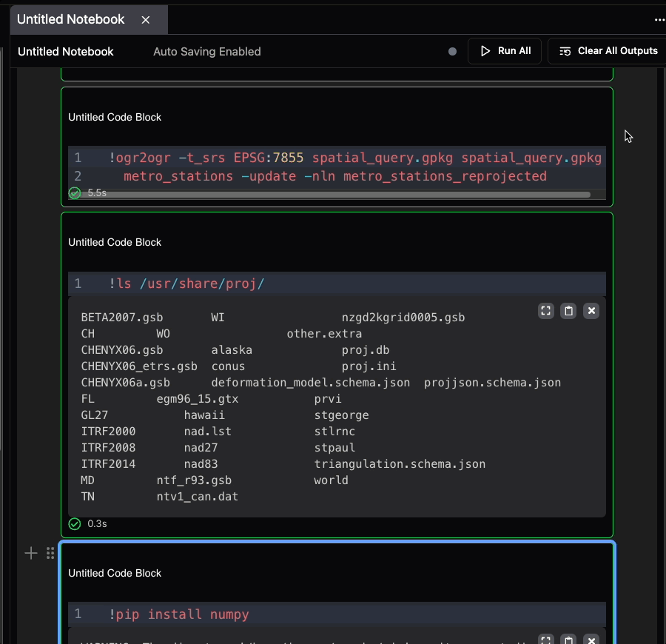Click projjson.schema.json in output
Screen dimensions: 666x644
point(492,382)
